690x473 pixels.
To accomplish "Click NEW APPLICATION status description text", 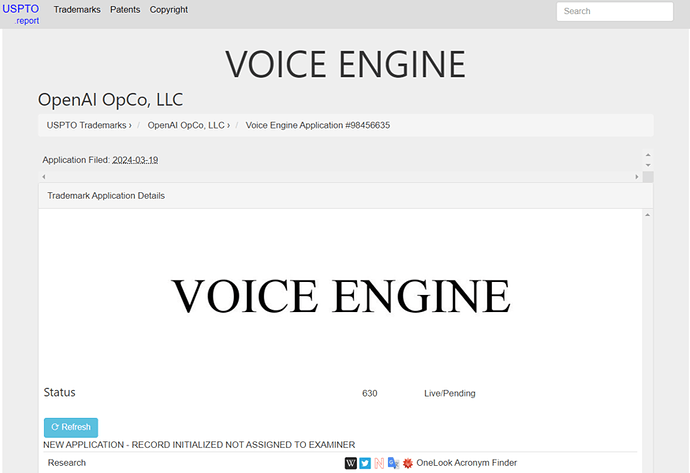I will pyautogui.click(x=199, y=445).
